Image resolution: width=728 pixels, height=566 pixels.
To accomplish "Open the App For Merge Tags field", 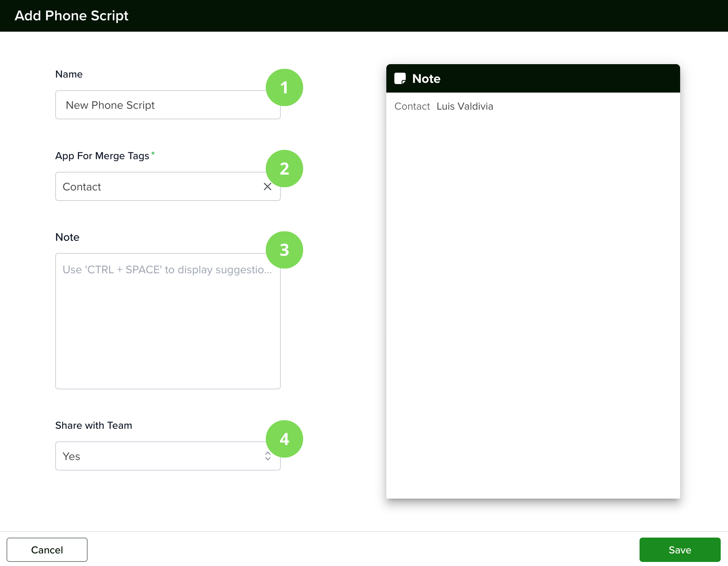I will click(168, 186).
